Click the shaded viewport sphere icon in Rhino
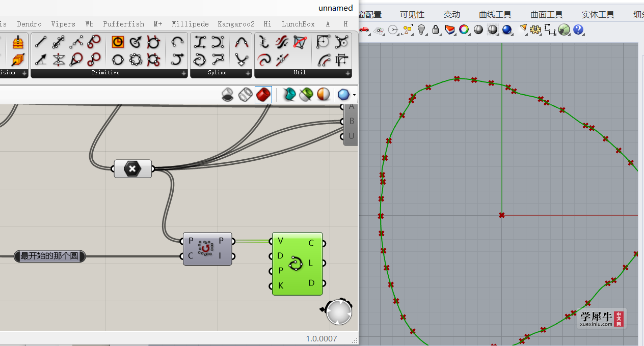 [x=478, y=30]
